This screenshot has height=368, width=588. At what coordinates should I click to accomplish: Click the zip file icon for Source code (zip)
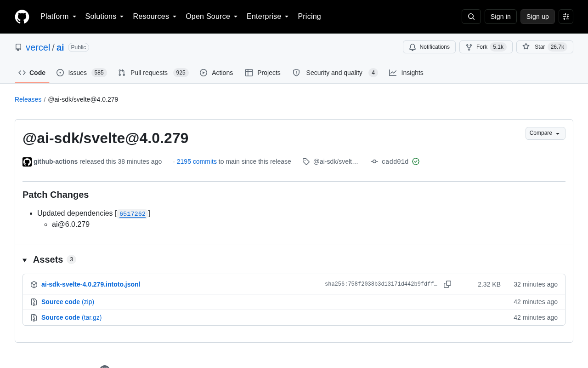(34, 302)
